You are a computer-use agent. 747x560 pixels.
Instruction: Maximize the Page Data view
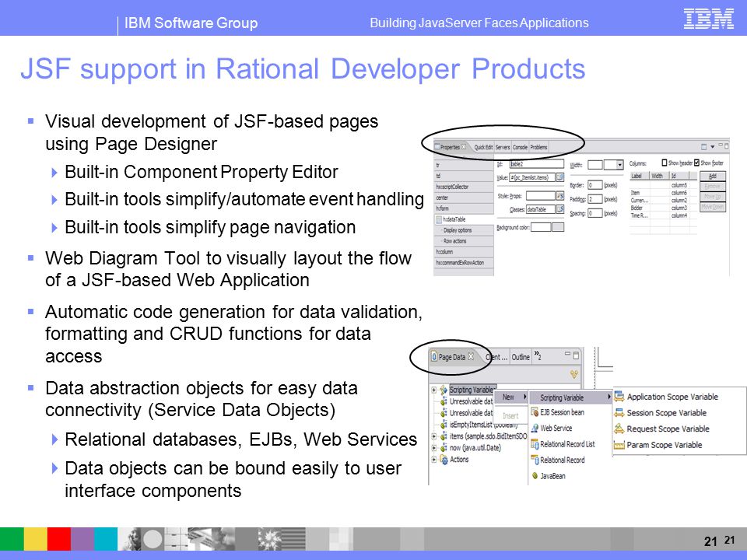576,355
